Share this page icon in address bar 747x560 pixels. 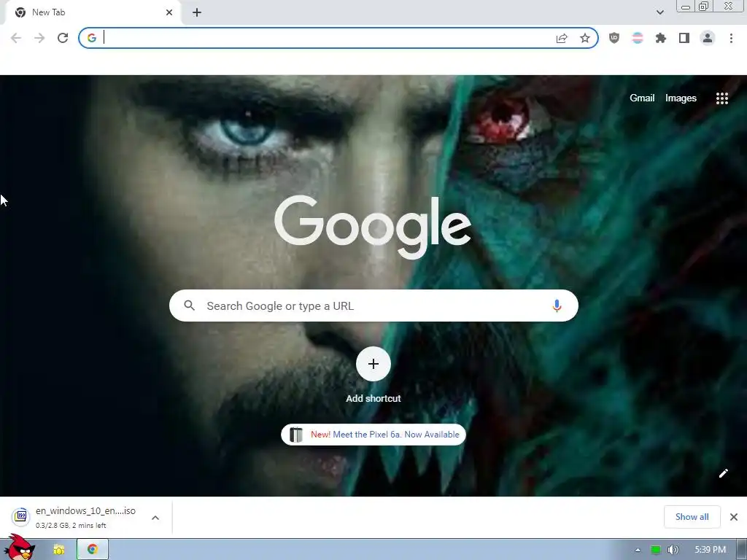point(562,38)
